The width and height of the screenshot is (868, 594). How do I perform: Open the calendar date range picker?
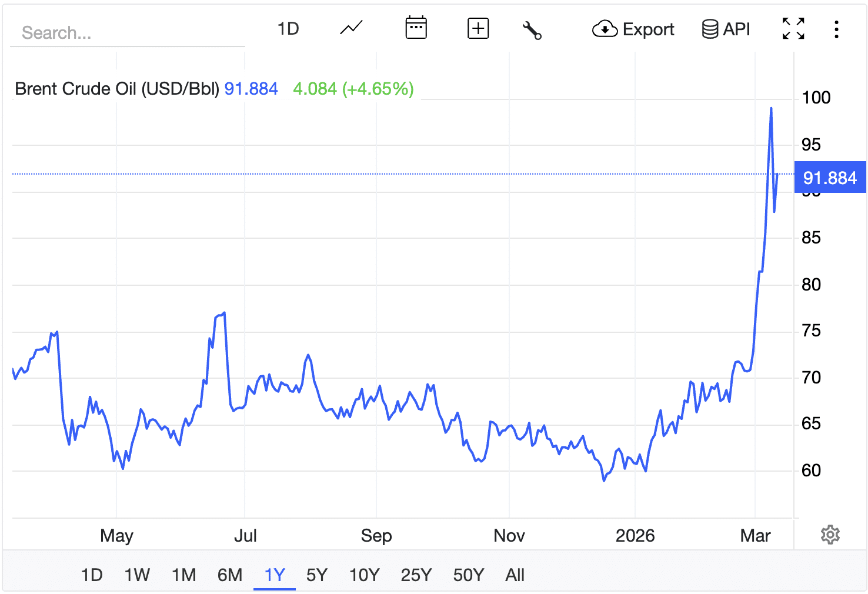point(416,28)
